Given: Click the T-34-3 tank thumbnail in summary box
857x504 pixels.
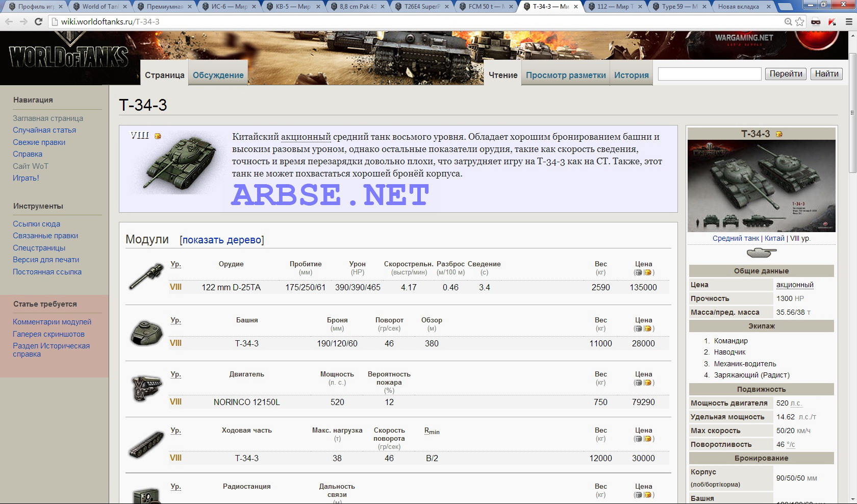Looking at the screenshot, I should coord(176,162).
